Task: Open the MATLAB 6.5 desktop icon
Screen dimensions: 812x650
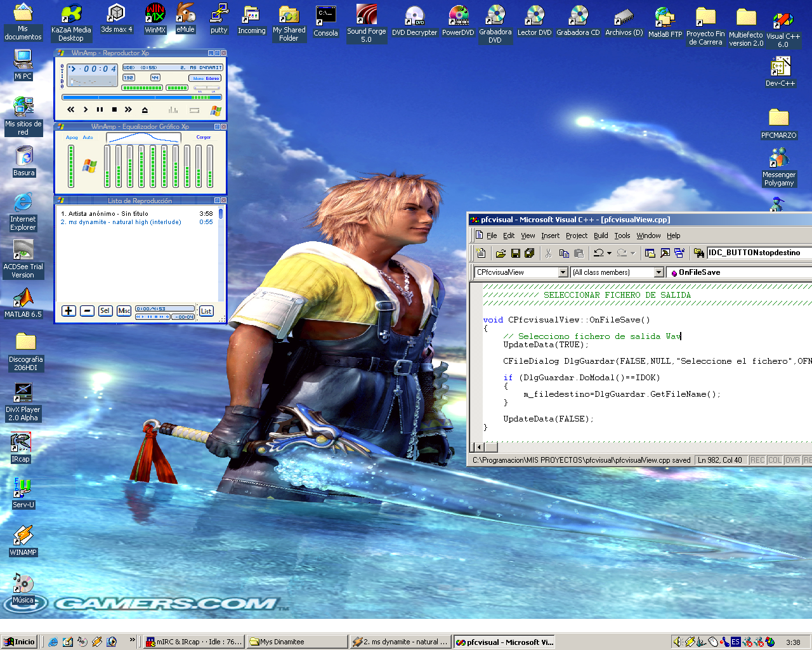Action: (23, 302)
